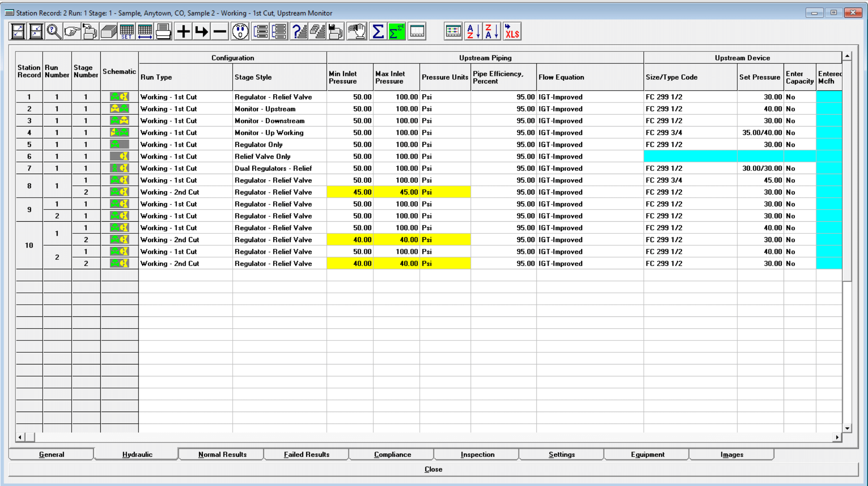Switch to the General tab
Viewport: 868px width, 486px height.
click(51, 454)
